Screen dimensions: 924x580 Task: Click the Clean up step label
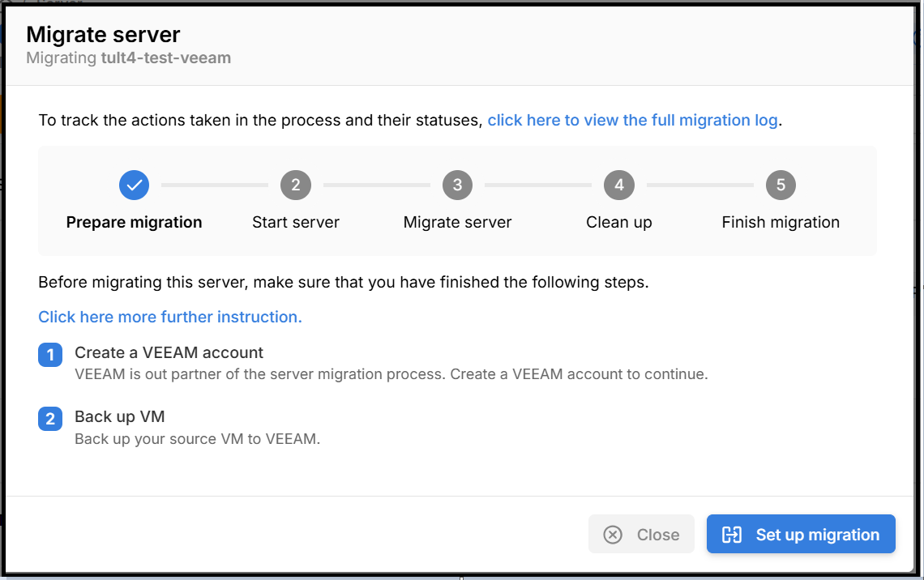(619, 222)
